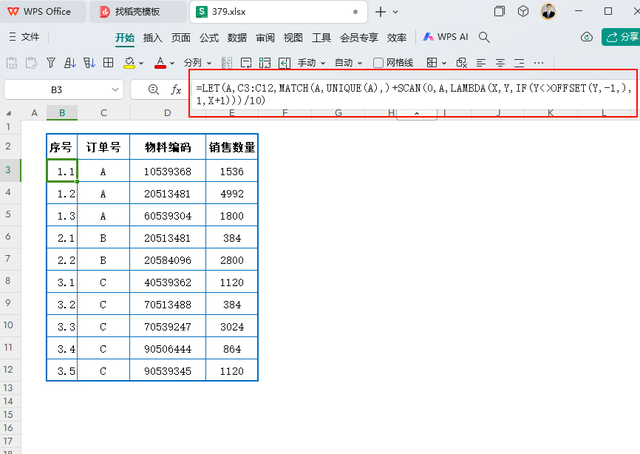
Task: Click the search magnifier in ribbon
Action: (x=484, y=37)
